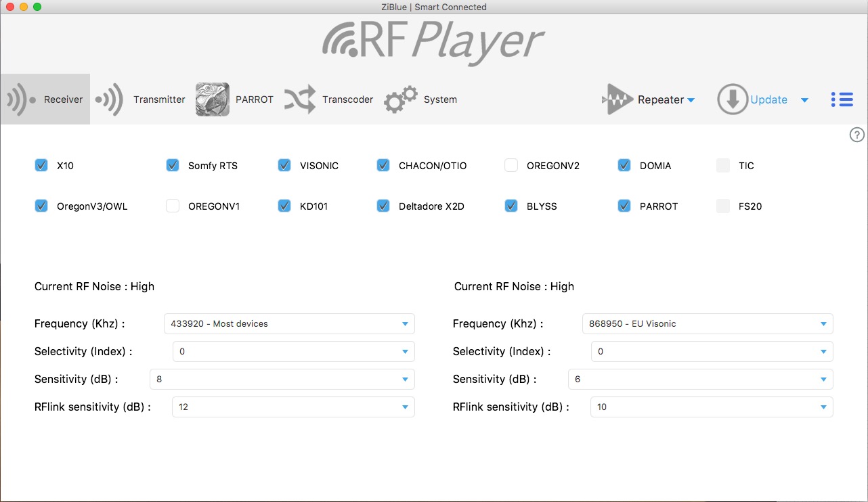Click the green macOS zoom window button
Viewport: 868px width, 502px height.
tap(37, 7)
